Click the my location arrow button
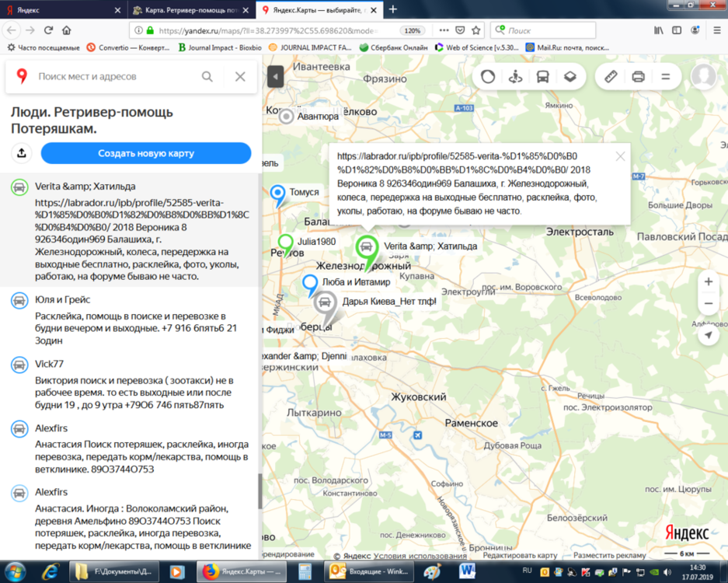This screenshot has width=728, height=583. click(x=708, y=335)
